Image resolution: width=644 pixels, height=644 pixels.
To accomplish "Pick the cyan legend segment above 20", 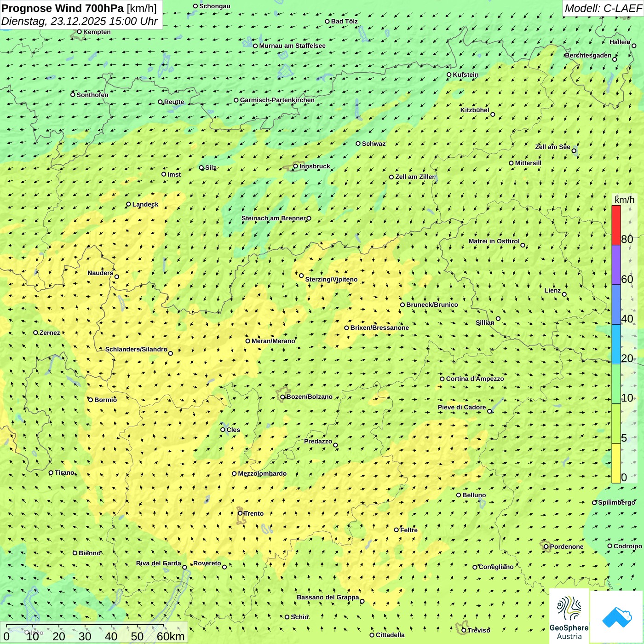I will pyautogui.click(x=616, y=345).
